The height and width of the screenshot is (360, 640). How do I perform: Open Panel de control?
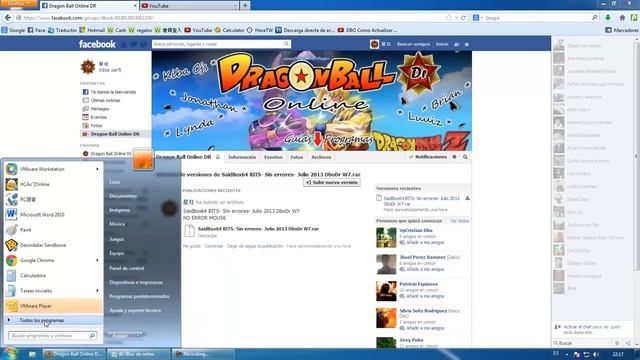tap(127, 268)
